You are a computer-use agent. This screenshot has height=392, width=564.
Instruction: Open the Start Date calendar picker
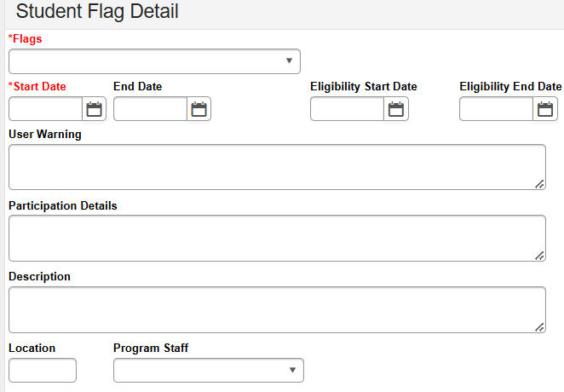[x=94, y=109]
